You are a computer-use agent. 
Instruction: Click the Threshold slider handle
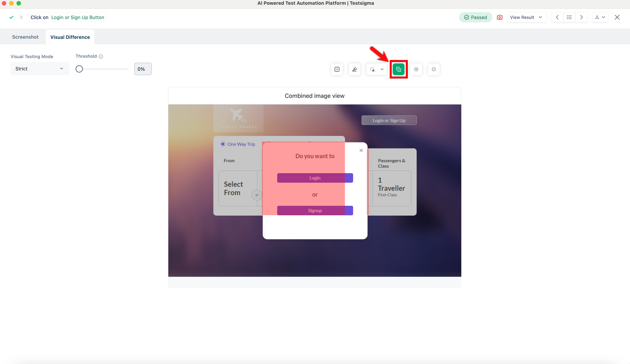79,69
